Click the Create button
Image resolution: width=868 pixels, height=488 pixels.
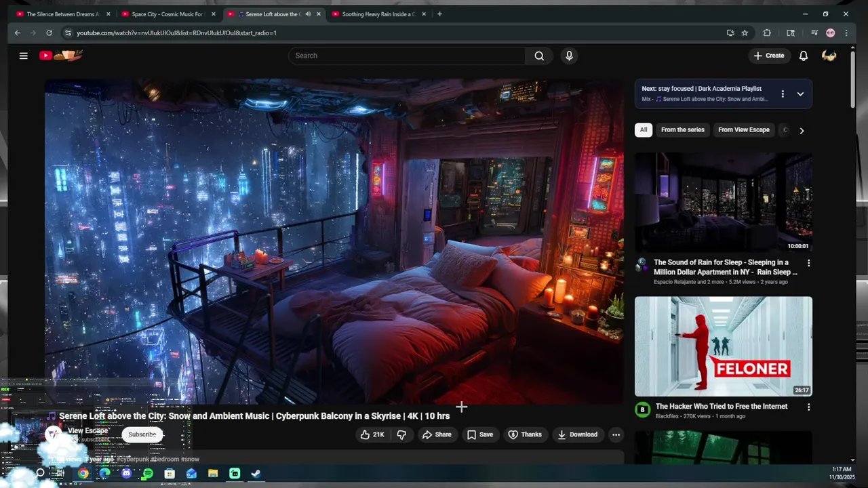769,56
